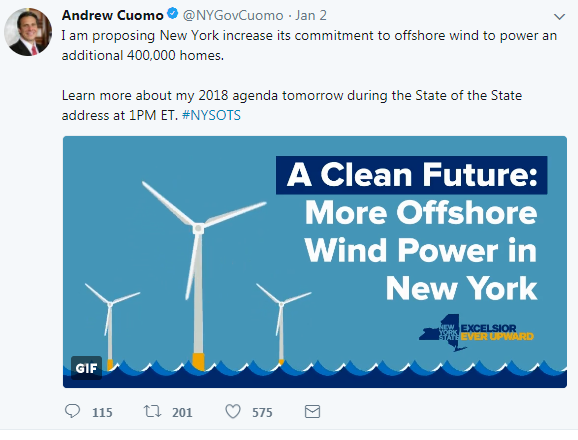
Task: Click the A Clean Future headline banner
Action: coord(411,175)
